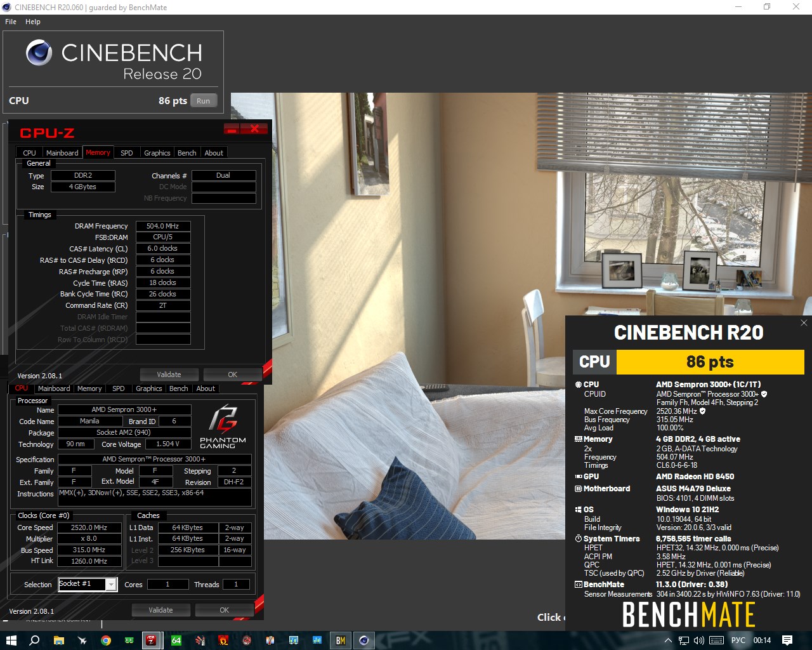Screen dimensions: 812x650
Task: Select Graphics tab in upper CPU-Z
Action: click(x=157, y=153)
